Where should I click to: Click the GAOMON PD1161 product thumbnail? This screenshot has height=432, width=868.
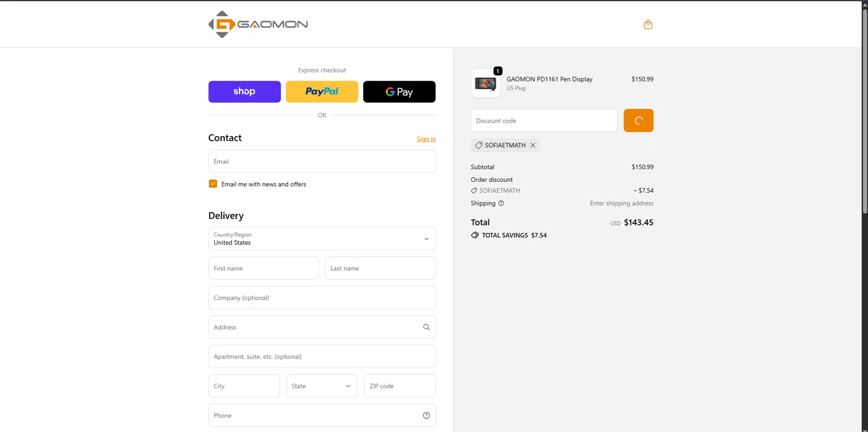tap(486, 83)
